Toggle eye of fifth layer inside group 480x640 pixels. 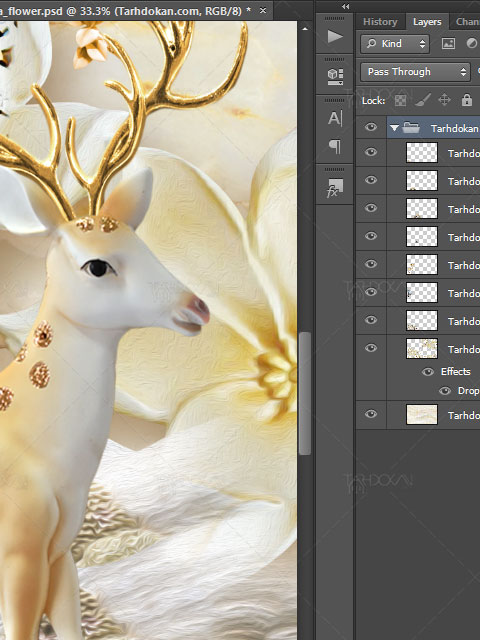(x=371, y=264)
